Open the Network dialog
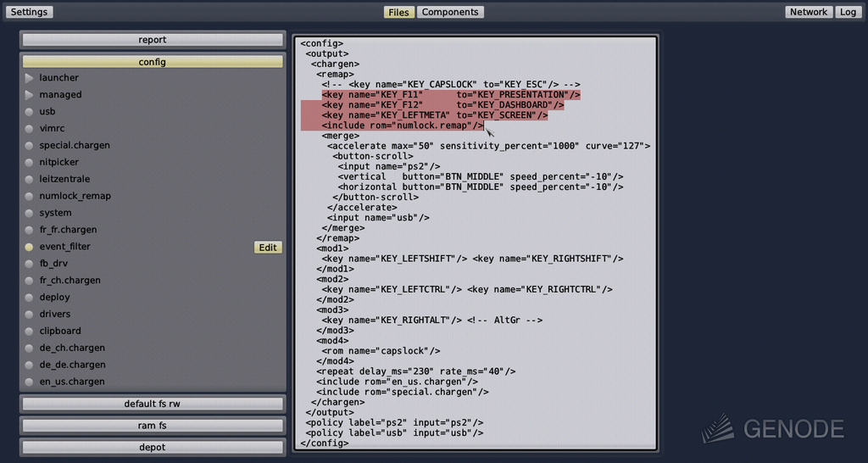 [808, 12]
